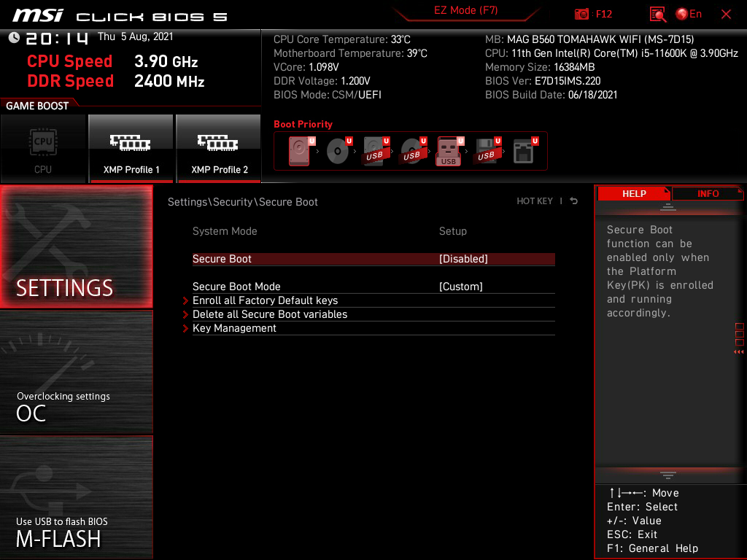Switch to the HELP tab
This screenshot has height=560, width=747.
point(634,193)
